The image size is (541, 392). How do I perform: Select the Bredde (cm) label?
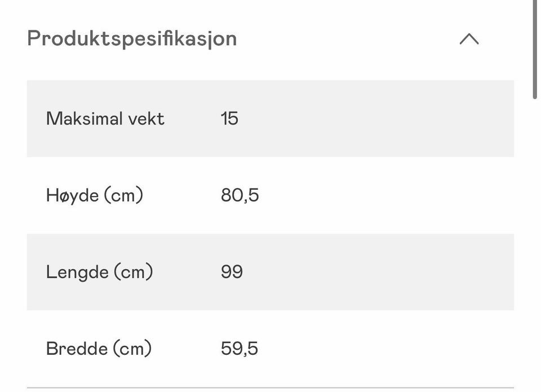click(99, 349)
